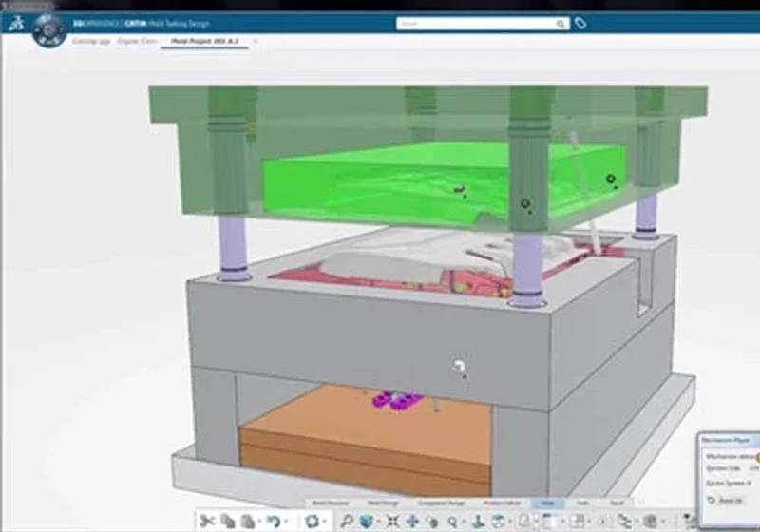The image size is (760, 532).
Task: Click the tag icon beside search box
Action: tap(580, 23)
